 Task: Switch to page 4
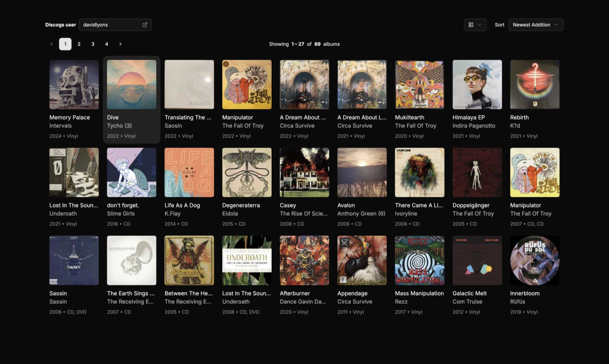107,44
